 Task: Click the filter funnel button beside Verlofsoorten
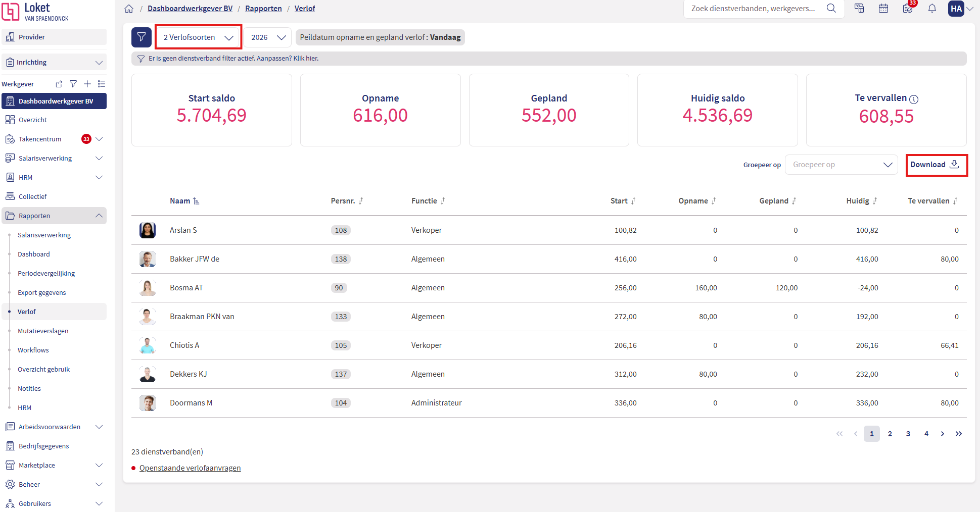[x=142, y=37]
